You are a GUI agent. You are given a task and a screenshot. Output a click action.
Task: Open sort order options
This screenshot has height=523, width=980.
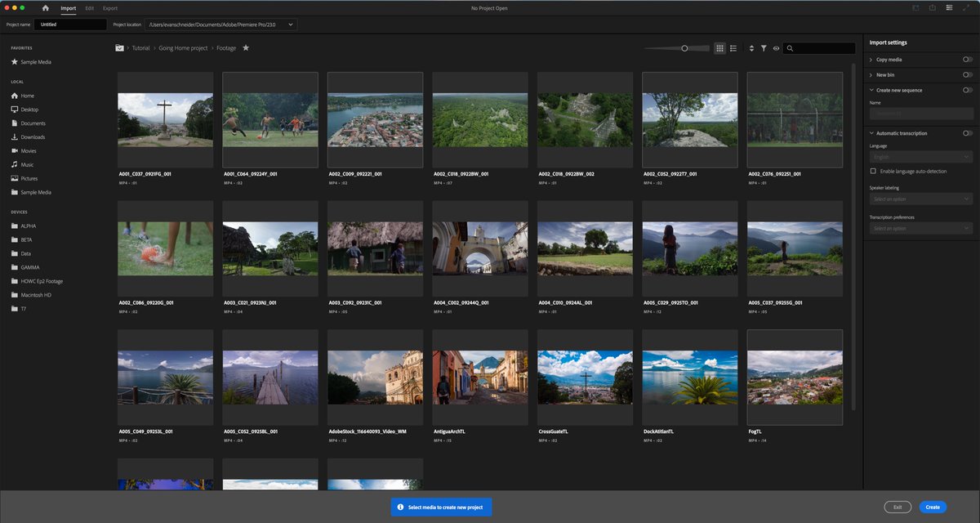(751, 48)
